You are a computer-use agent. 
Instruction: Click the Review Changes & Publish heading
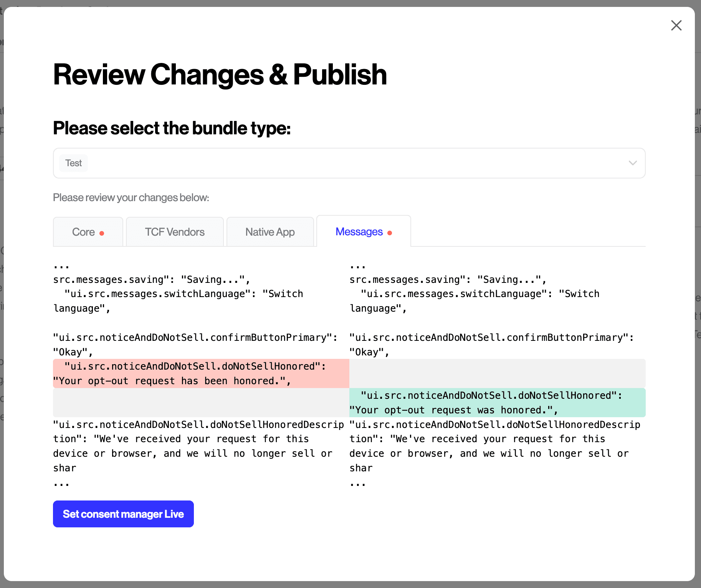(220, 74)
